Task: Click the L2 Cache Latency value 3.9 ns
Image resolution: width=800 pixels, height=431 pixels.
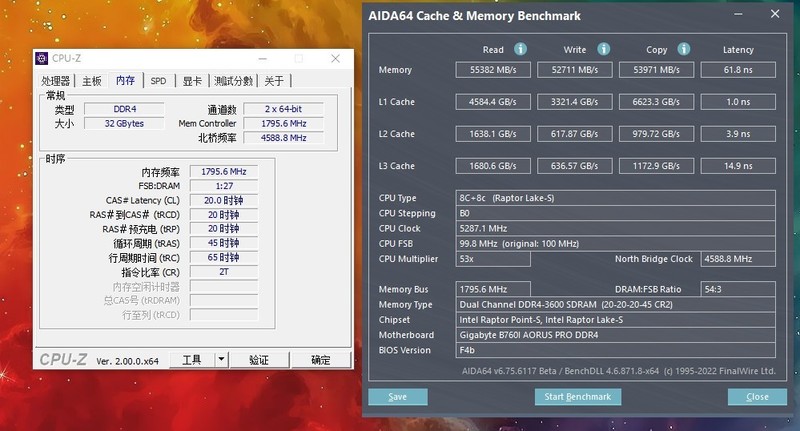Action: (738, 134)
